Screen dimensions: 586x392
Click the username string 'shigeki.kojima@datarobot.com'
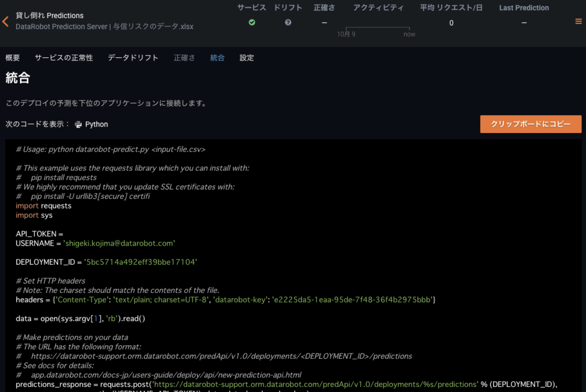coord(119,243)
